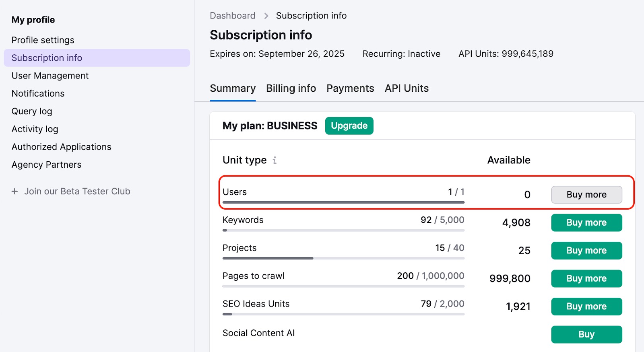View Authorized Applications in sidebar
The image size is (644, 352).
(x=61, y=147)
